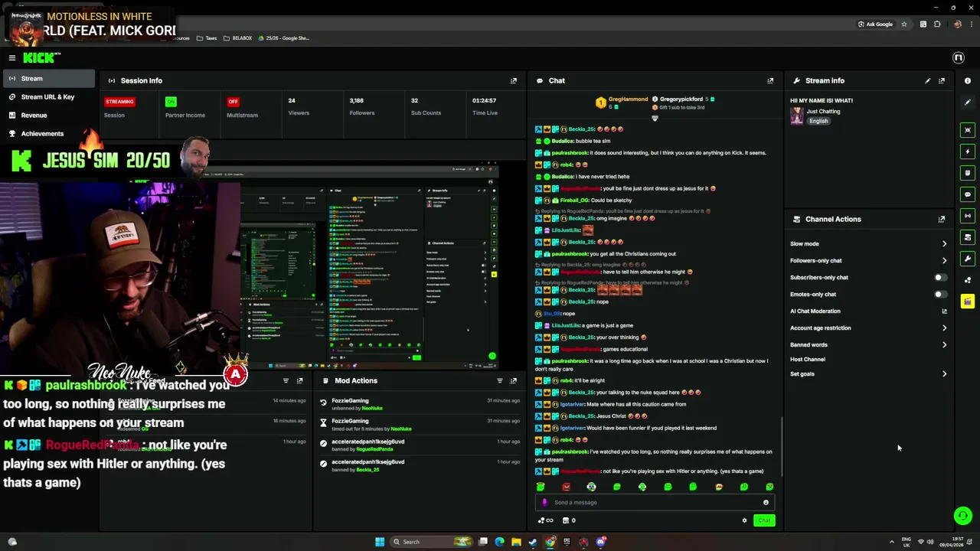Click the chat bubble sidebar icon

(x=968, y=194)
